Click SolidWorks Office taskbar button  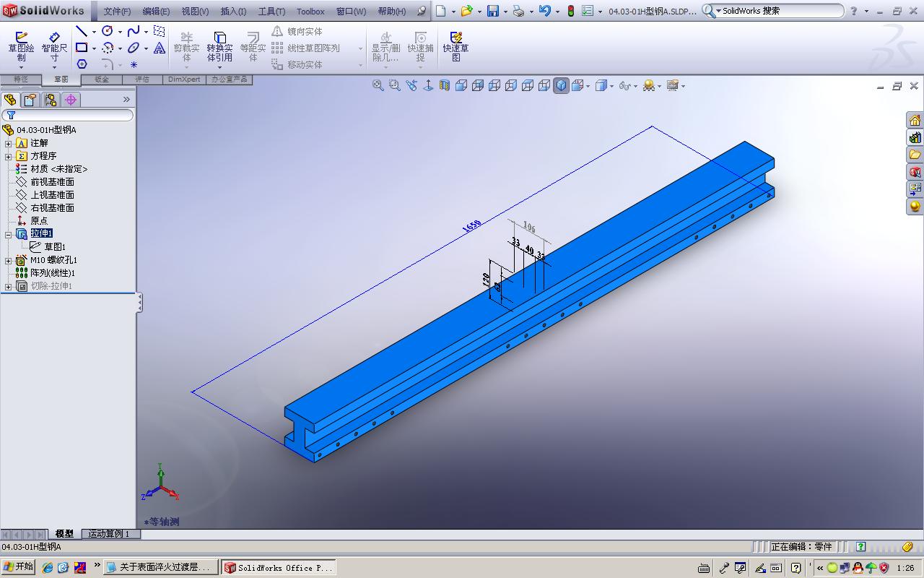tap(279, 568)
